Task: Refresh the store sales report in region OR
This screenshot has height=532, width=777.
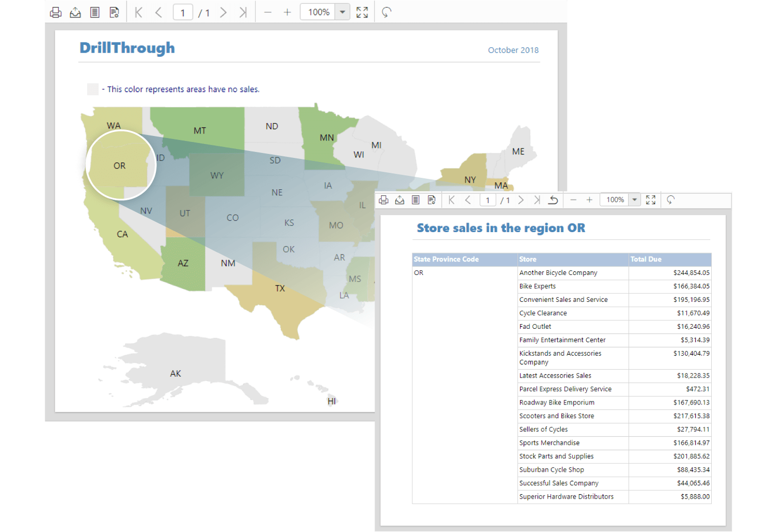Action: (x=670, y=200)
